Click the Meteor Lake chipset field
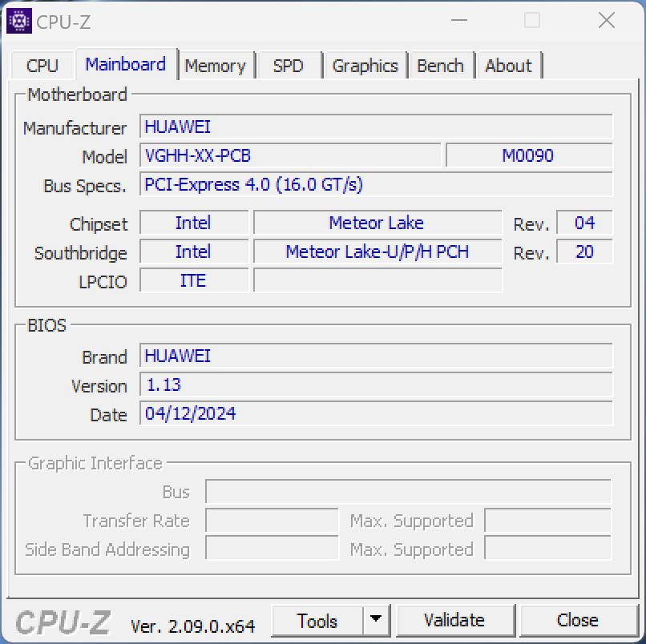 pos(378,223)
